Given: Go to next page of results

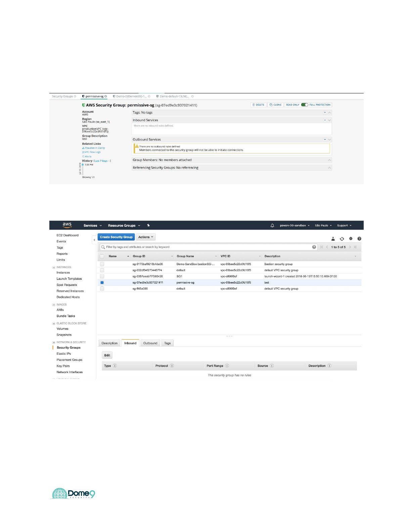Looking at the screenshot, I should click(350, 247).
